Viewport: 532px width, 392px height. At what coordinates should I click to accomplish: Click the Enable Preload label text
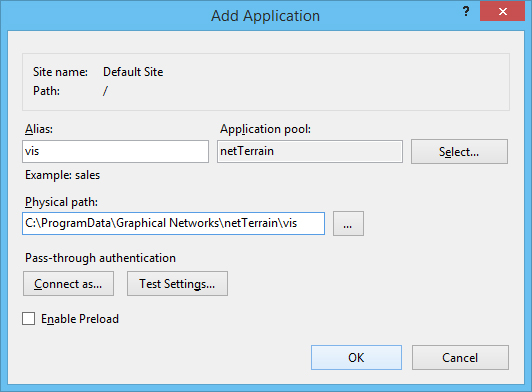tap(80, 319)
